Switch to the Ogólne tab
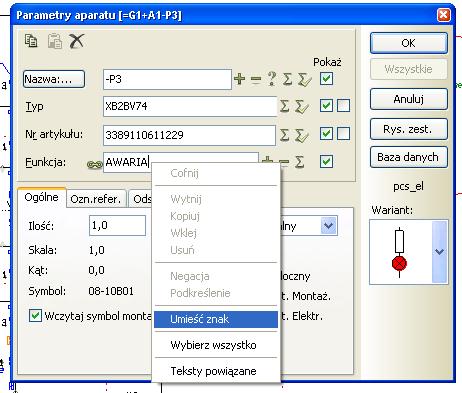Viewport: 462px width, 393px height. [42, 197]
